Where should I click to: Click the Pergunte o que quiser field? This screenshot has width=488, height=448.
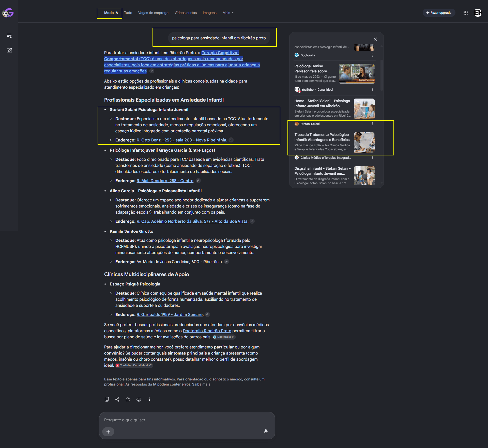tap(187, 420)
